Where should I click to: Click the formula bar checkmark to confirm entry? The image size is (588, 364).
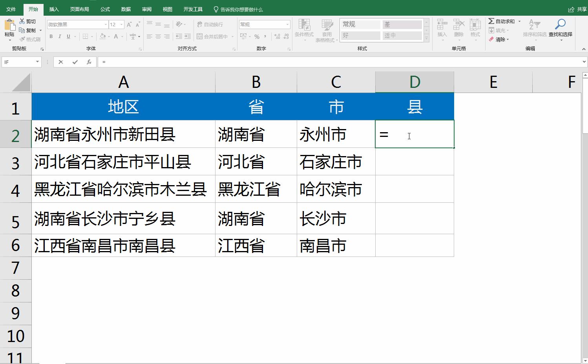(x=75, y=62)
